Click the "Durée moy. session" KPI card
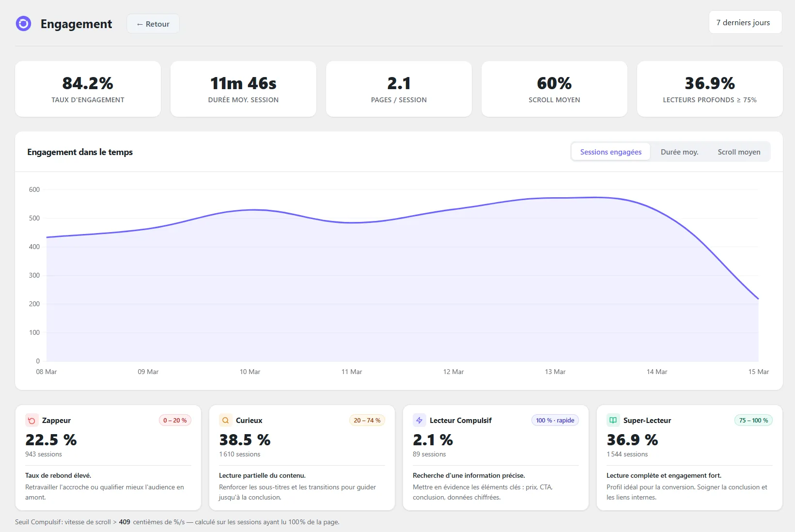795x532 pixels. pyautogui.click(x=243, y=89)
